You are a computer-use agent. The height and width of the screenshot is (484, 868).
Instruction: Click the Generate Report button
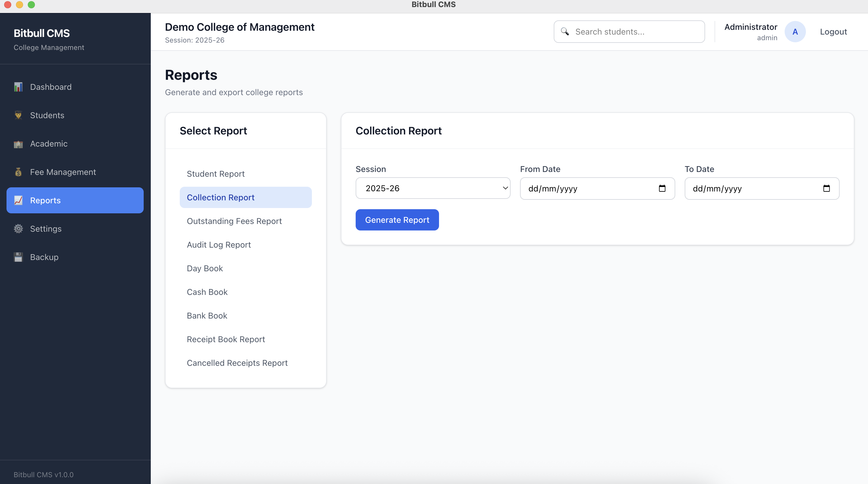click(x=397, y=220)
